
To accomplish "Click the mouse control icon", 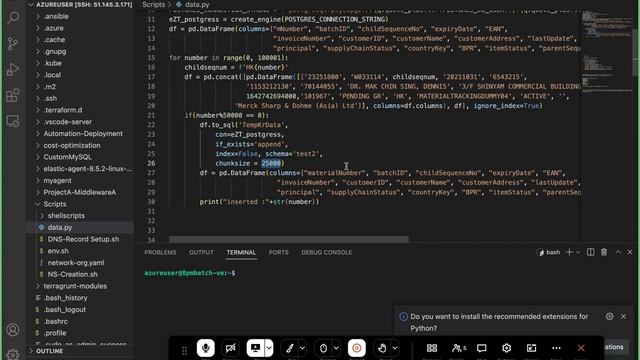I will [x=323, y=348].
